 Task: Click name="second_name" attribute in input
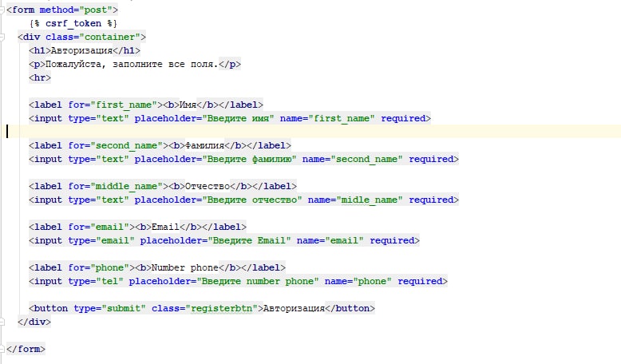[x=353, y=159]
